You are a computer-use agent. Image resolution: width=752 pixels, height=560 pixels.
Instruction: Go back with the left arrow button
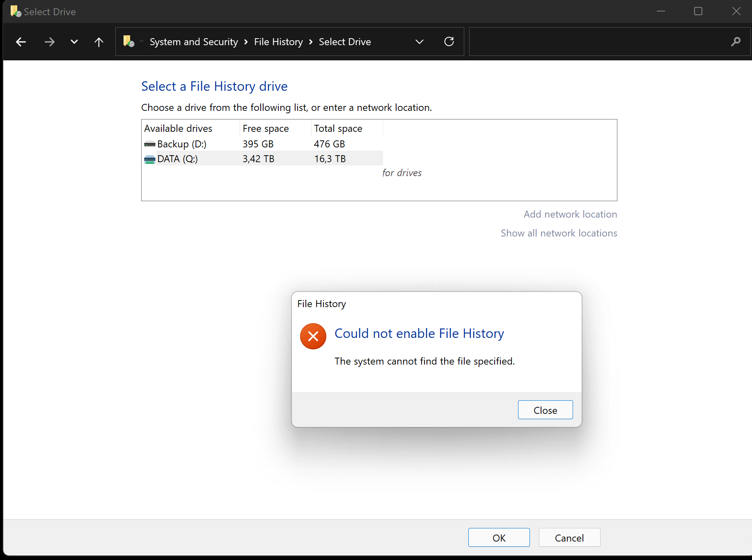[x=21, y=42]
